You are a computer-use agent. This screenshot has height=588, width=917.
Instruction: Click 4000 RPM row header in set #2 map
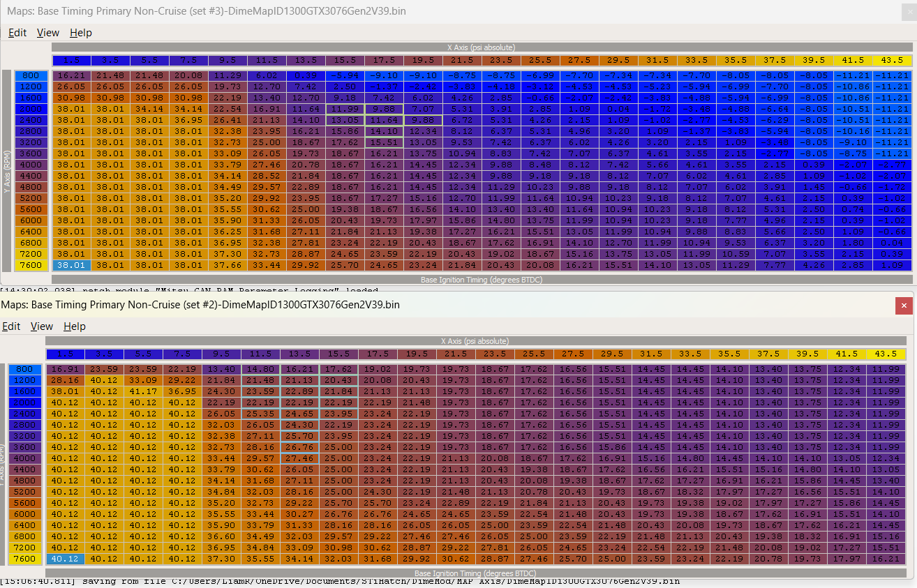(x=25, y=458)
